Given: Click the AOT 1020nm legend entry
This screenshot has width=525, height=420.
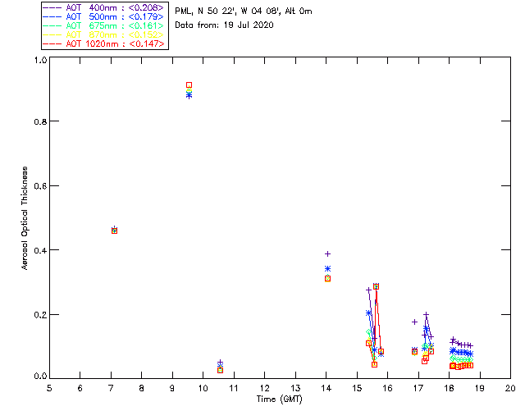Looking at the screenshot, I should [103, 43].
